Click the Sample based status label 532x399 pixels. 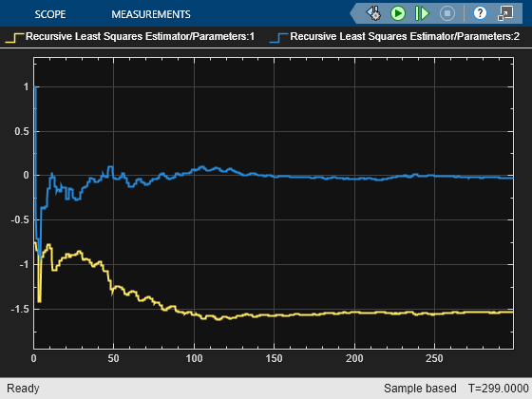(420, 389)
